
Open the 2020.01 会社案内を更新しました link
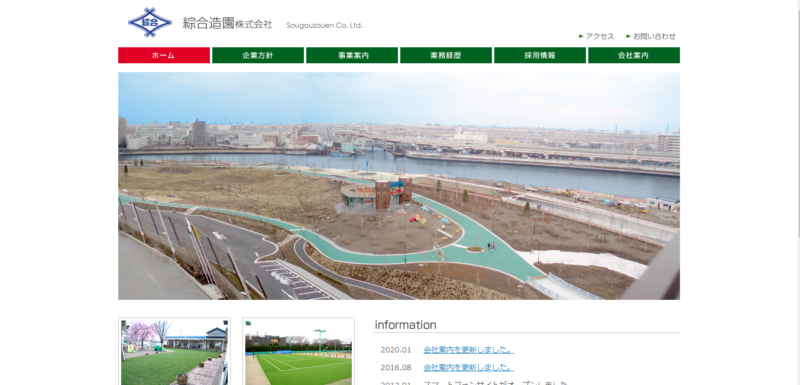click(x=468, y=350)
